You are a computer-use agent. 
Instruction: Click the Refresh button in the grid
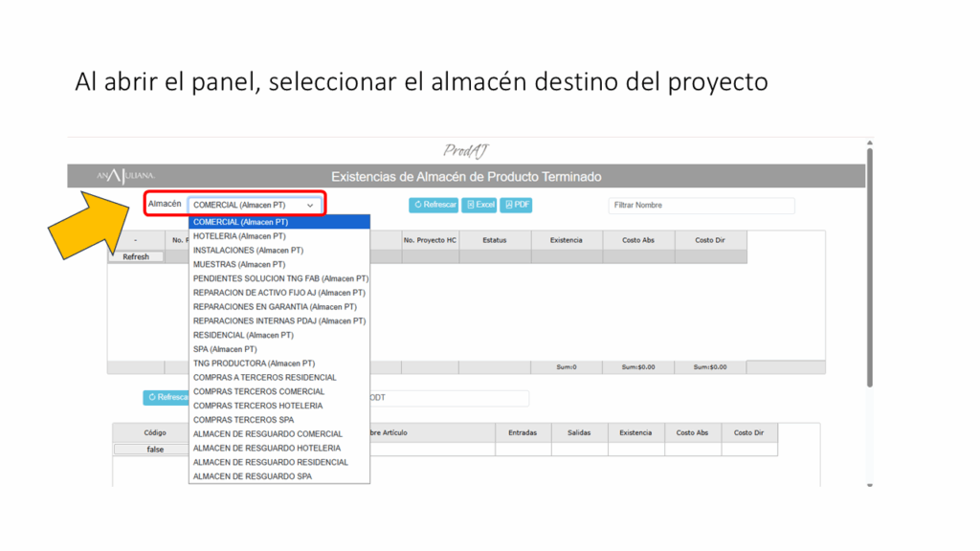pyautogui.click(x=136, y=256)
